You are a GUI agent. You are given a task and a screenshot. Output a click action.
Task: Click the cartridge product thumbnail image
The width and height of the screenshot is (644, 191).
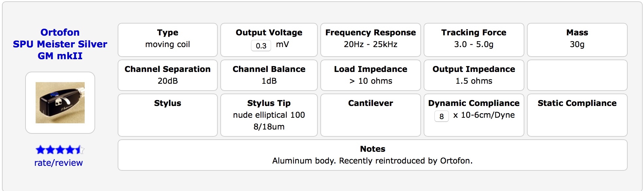tap(60, 103)
